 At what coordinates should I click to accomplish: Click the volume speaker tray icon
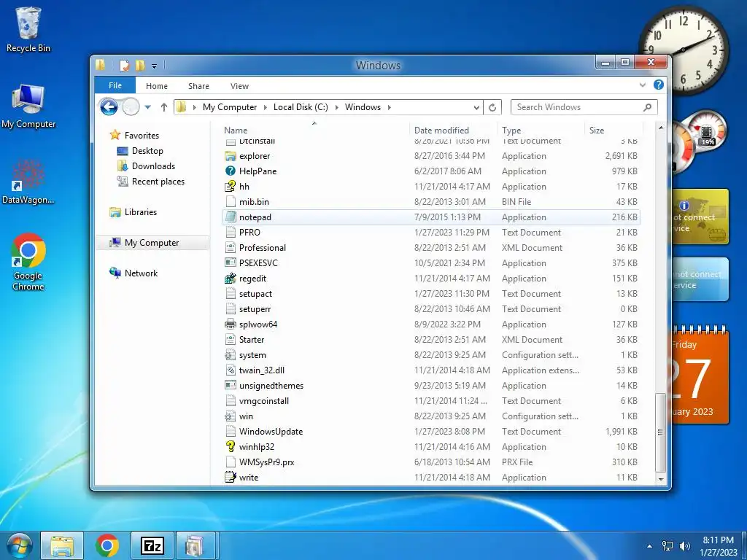pos(685,546)
